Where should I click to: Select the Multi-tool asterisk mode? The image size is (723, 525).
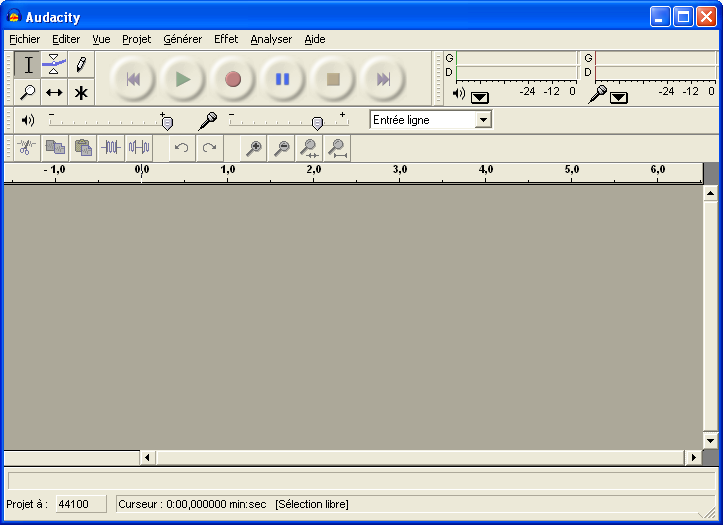81,92
